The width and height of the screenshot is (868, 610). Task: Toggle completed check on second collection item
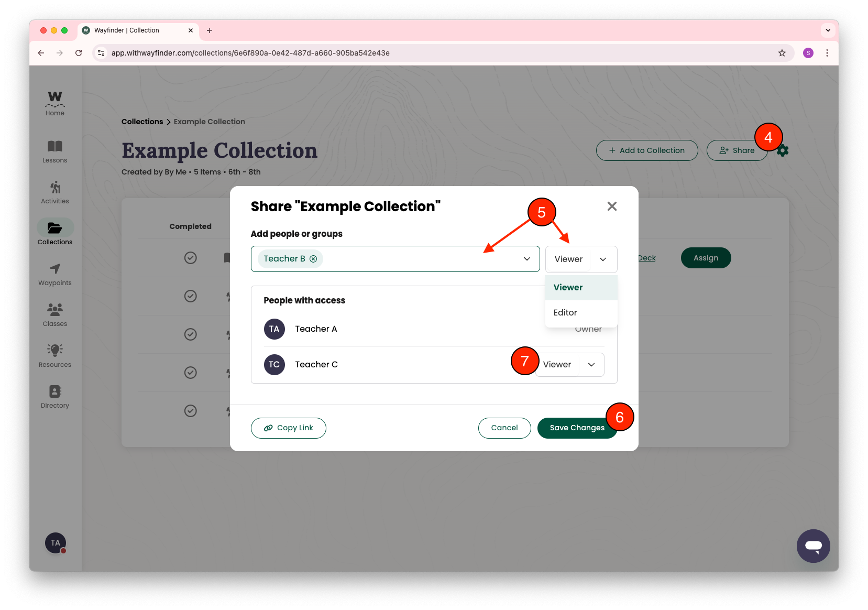[191, 296]
